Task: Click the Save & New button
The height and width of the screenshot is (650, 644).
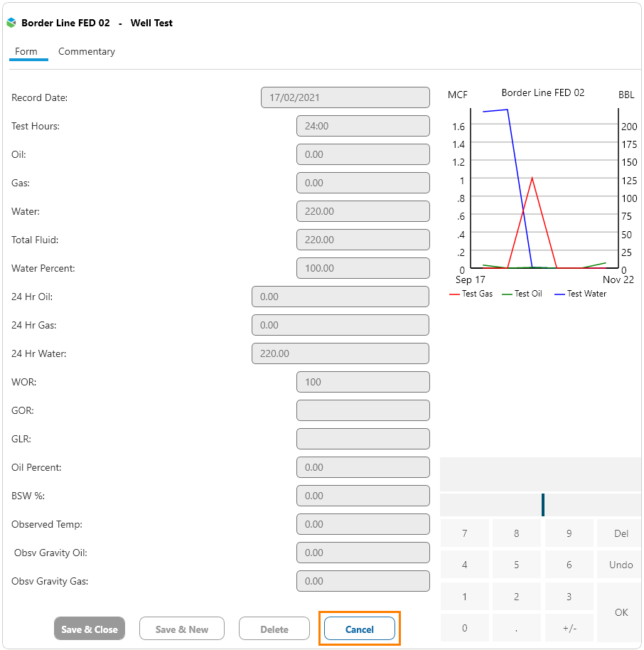Action: [182, 629]
